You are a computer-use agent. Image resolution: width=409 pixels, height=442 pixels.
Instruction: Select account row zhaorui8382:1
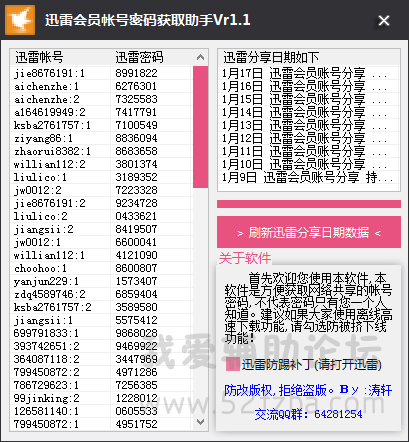(x=102, y=151)
